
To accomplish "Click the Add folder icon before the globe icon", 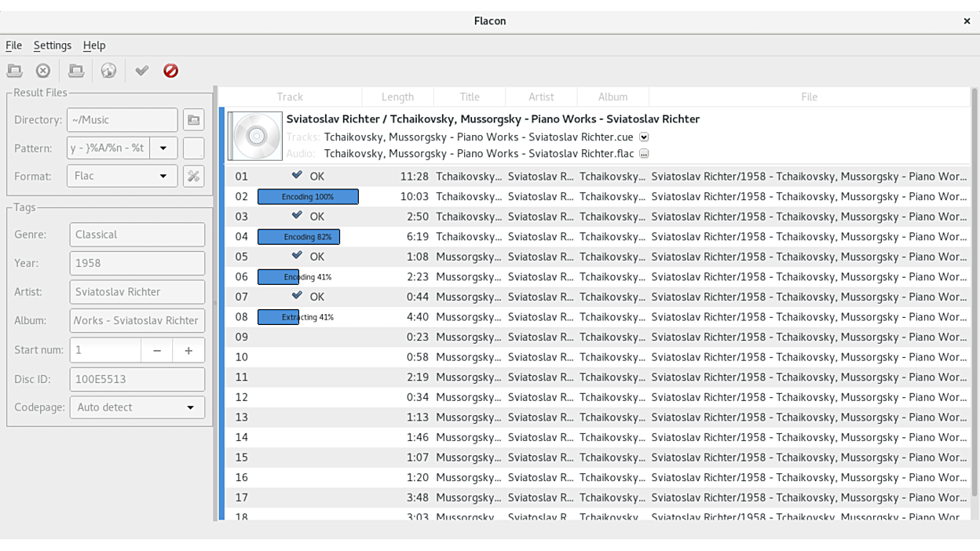I will 76,71.
